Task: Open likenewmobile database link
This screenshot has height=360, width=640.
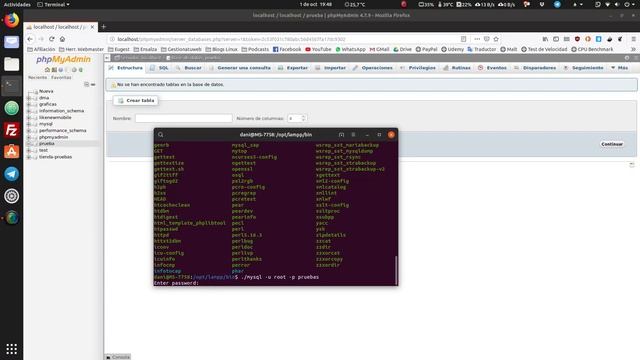Action: (x=55, y=118)
